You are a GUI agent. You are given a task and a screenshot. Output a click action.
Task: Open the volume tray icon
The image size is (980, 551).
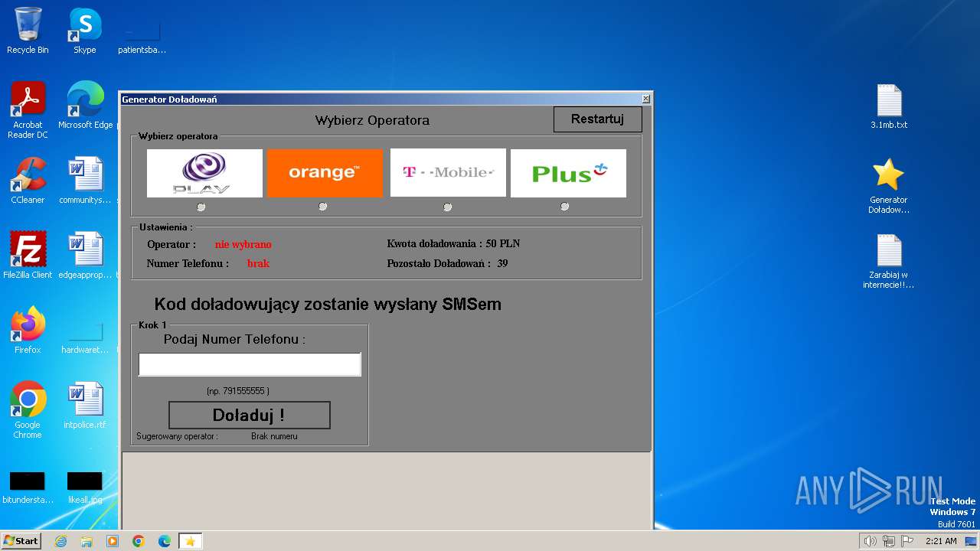click(871, 541)
